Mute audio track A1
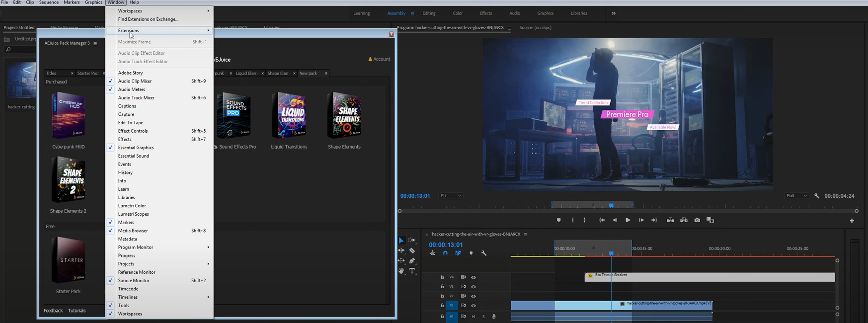The width and height of the screenshot is (868, 323). click(x=473, y=317)
